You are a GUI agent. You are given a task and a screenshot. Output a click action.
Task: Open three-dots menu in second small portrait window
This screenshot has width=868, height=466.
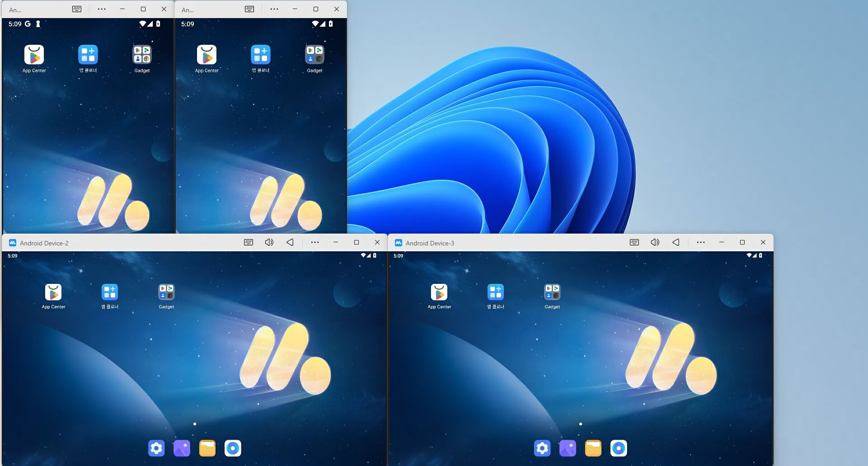tap(274, 9)
